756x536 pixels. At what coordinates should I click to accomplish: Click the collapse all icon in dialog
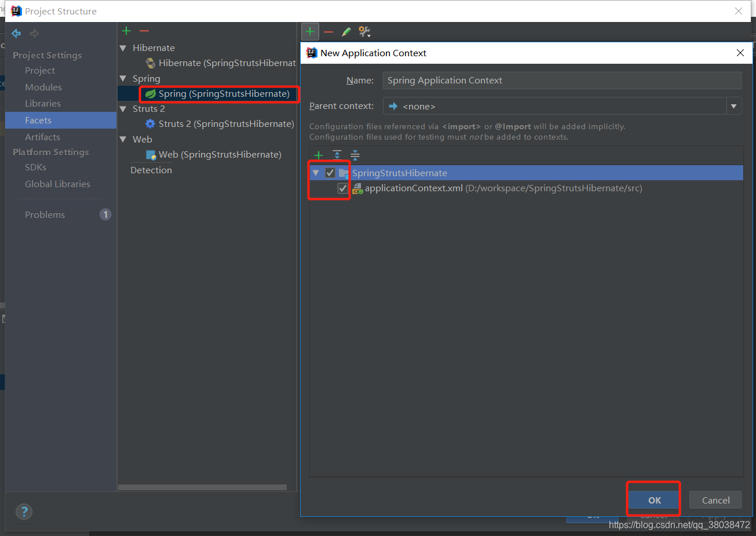355,155
